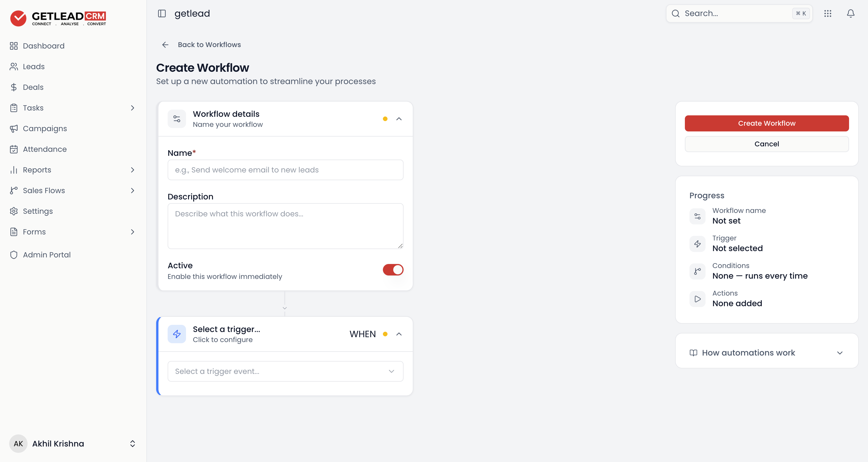Click the Workflow details sliders icon
This screenshot has height=462, width=868.
[177, 119]
